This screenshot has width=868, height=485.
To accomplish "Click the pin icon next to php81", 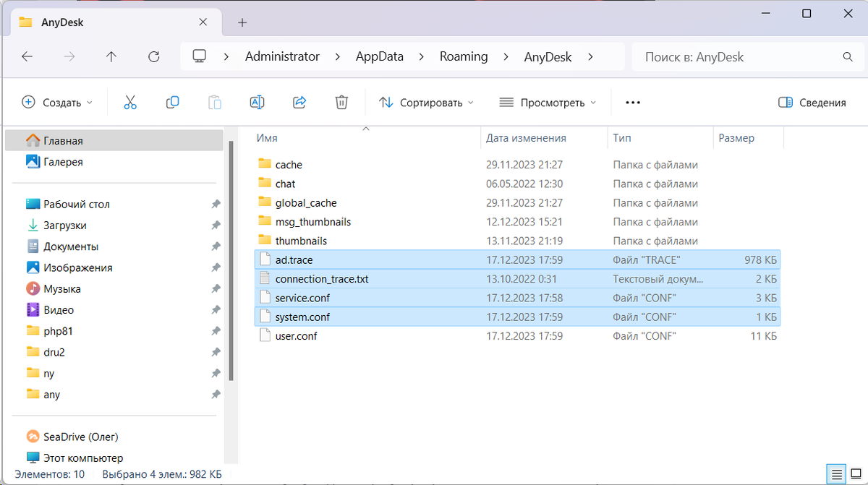I will point(216,331).
